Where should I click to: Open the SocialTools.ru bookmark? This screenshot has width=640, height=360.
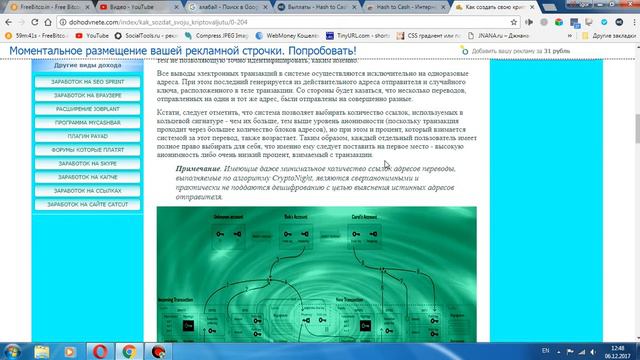[146, 36]
